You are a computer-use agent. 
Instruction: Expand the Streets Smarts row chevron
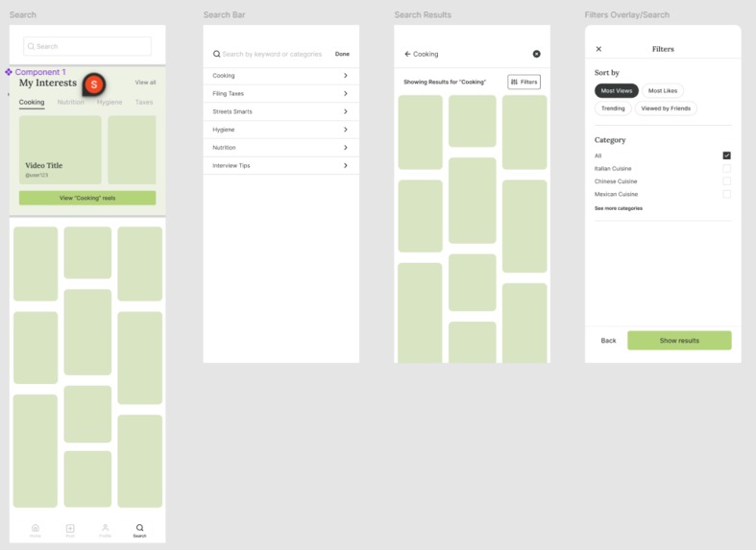point(346,111)
